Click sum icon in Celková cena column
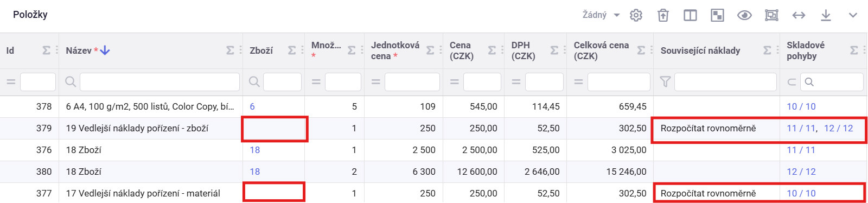Viewport: 868px width, 203px height. (641, 50)
